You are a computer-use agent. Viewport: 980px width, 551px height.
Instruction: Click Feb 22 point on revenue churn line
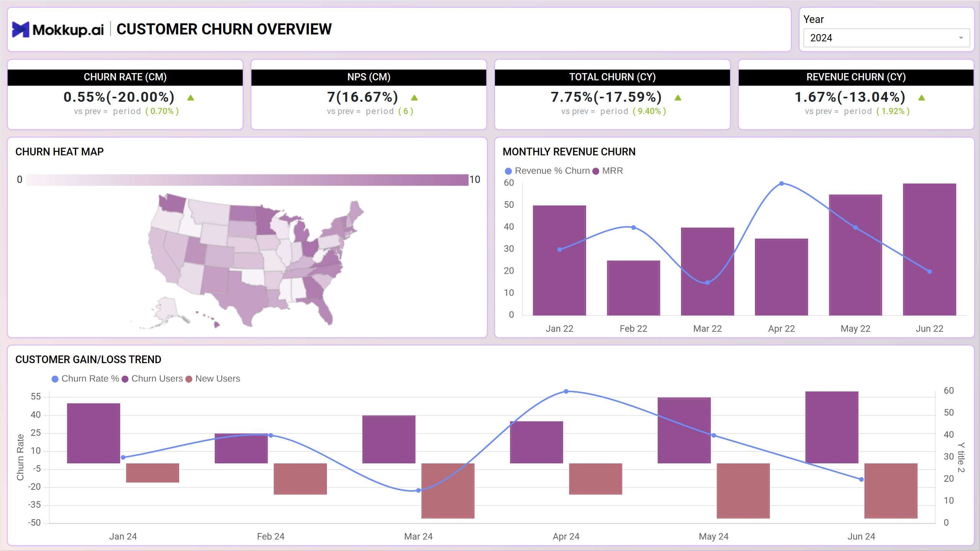click(x=634, y=228)
